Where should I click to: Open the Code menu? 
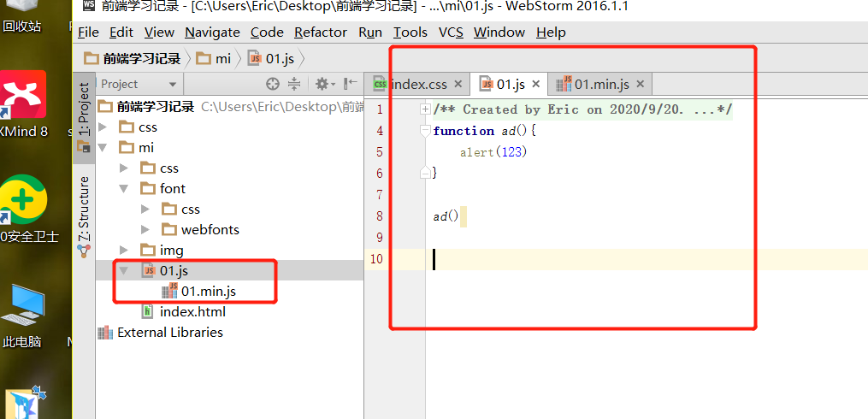(x=267, y=32)
